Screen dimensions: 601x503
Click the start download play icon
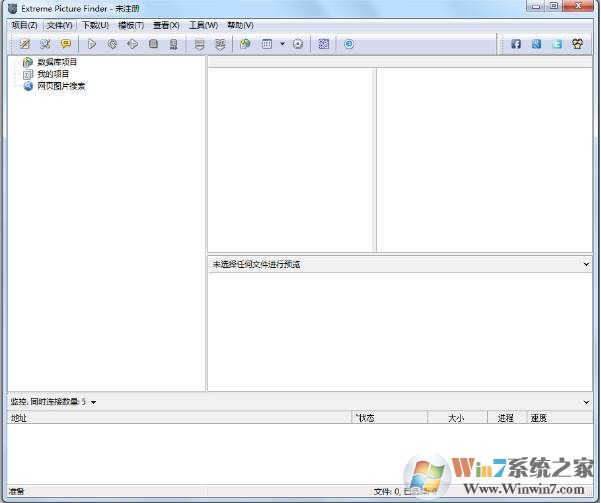coord(92,44)
